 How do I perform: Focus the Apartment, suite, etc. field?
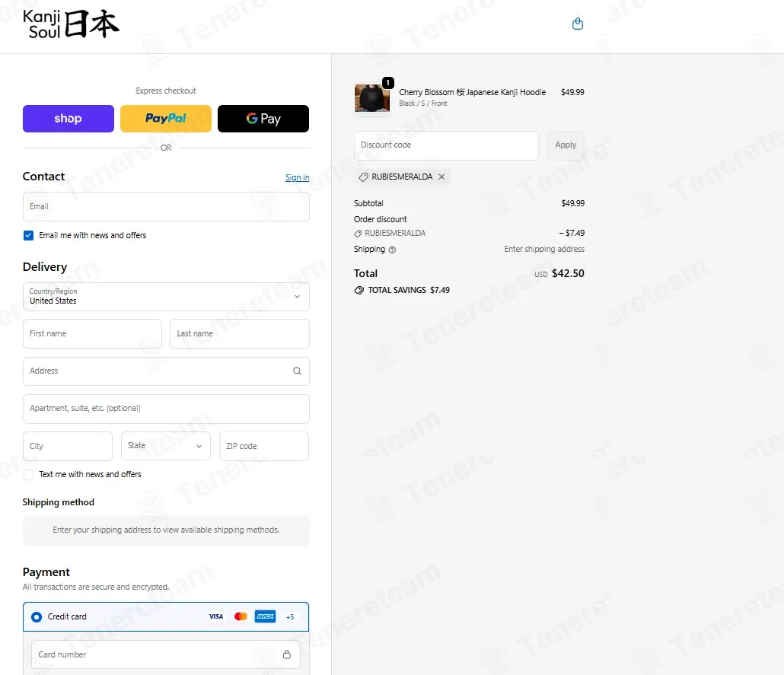166,409
